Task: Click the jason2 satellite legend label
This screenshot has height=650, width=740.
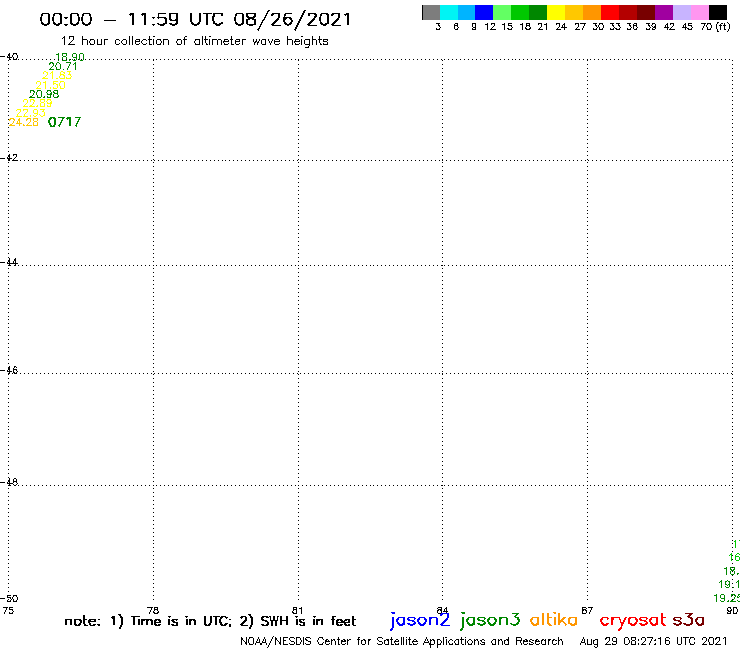Action: point(420,620)
